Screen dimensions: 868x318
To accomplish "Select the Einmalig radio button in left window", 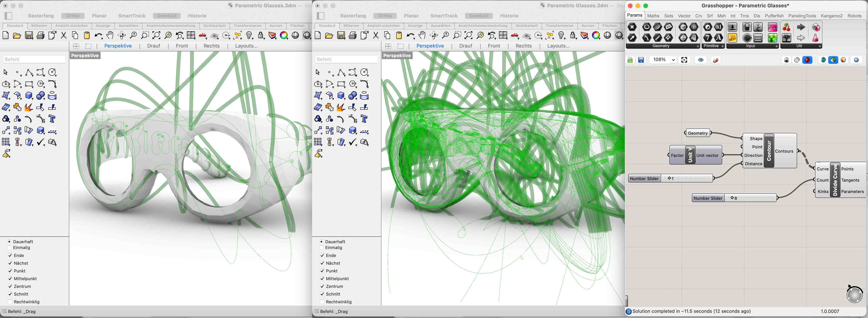I will click(x=9, y=247).
